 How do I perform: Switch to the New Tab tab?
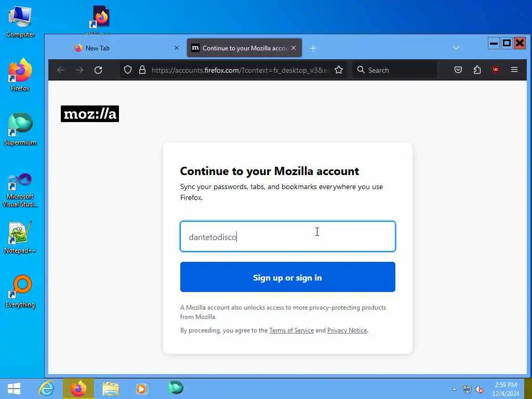[127, 48]
